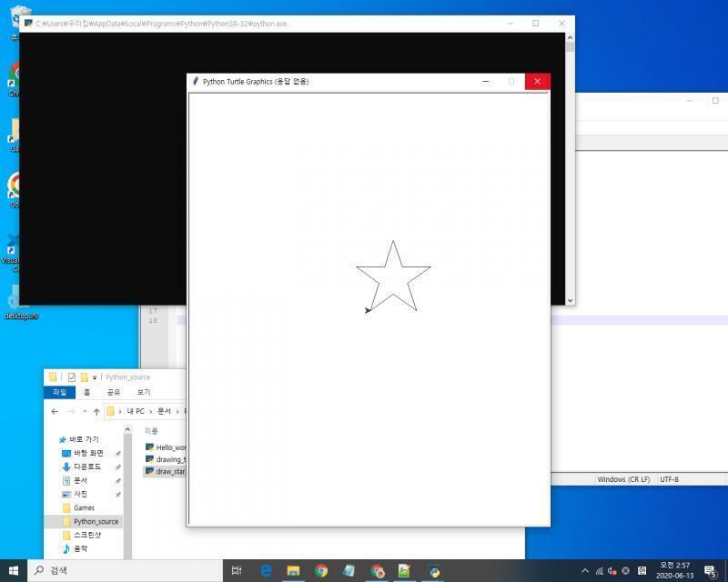Open the 홈 tab in File Explorer

pyautogui.click(x=86, y=392)
